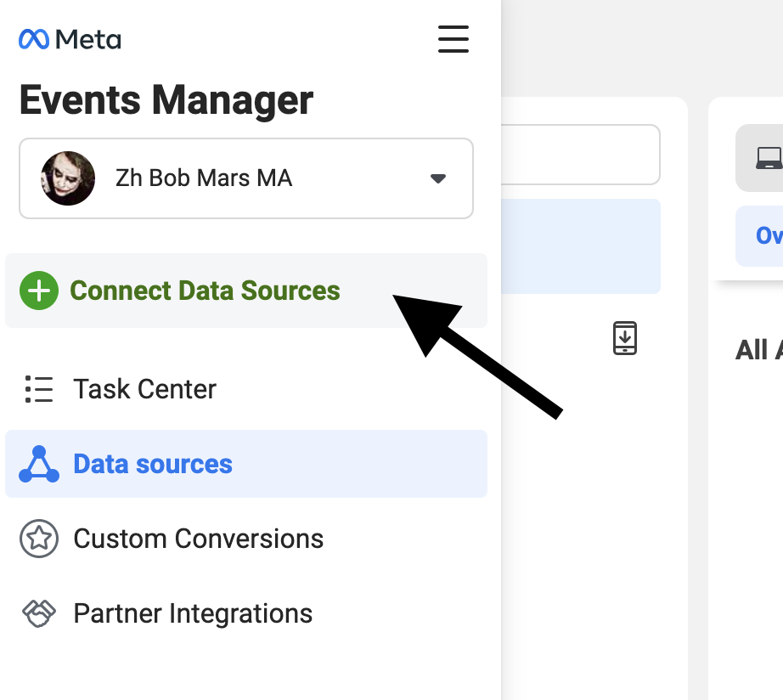The height and width of the screenshot is (700, 783).
Task: Click the Task Center list icon
Action: (39, 389)
